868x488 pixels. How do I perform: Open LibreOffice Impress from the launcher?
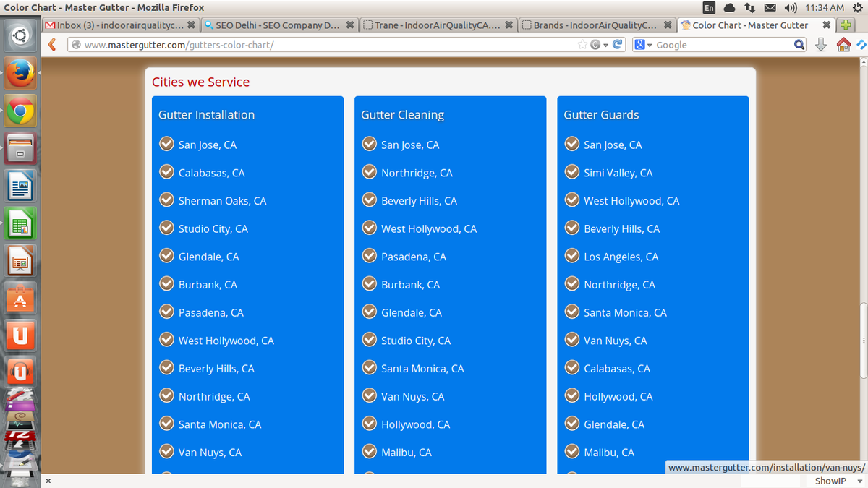[x=20, y=262]
